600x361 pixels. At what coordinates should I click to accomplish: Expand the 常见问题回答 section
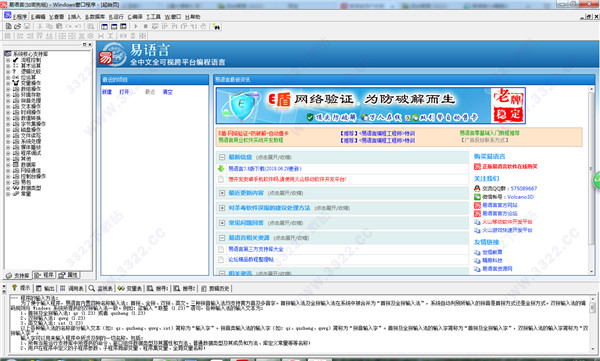222,223
